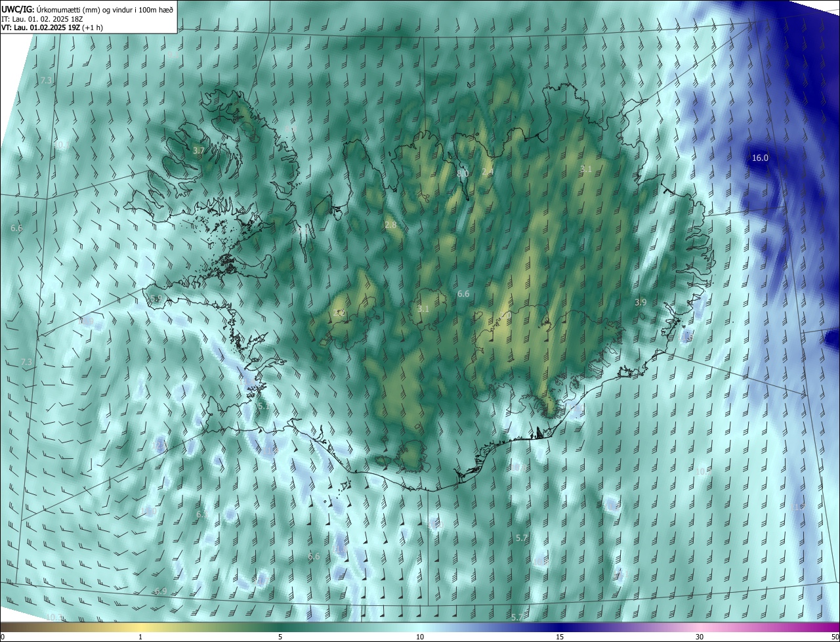Viewport: 840px width, 642px height.
Task: Click the 2.4 value on the map
Action: 488,171
